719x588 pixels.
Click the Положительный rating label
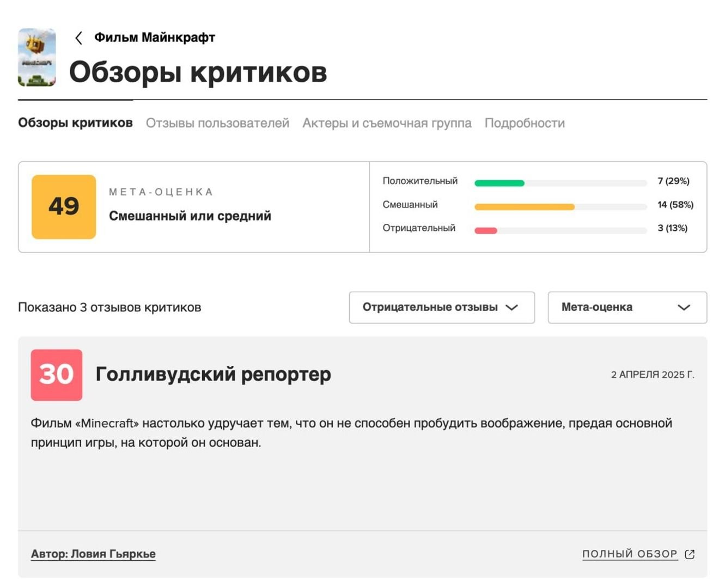pos(420,181)
